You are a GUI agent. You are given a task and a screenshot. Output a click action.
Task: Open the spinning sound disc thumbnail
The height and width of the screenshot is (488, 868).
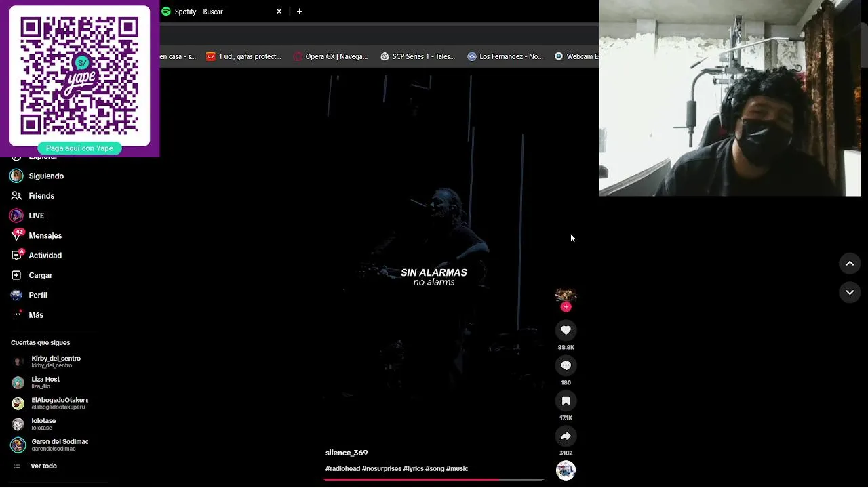566,470
